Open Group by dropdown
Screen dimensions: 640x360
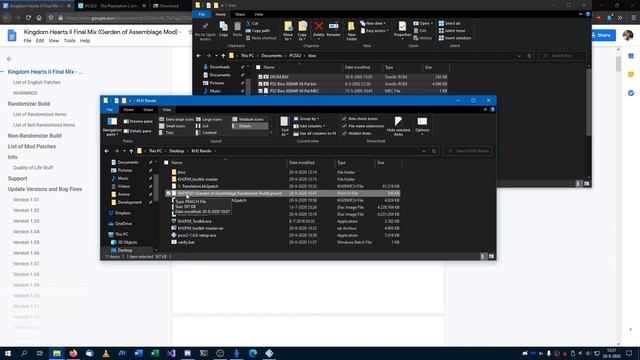306,119
